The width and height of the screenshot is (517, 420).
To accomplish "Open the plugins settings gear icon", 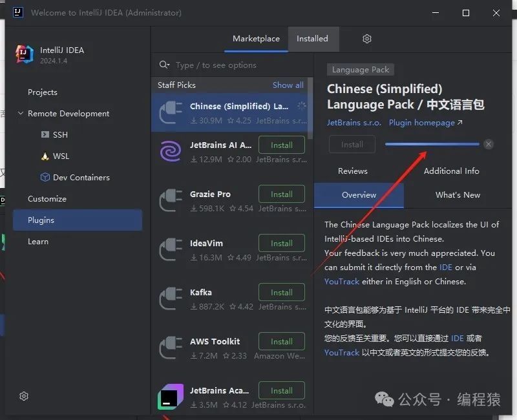I will (x=367, y=39).
